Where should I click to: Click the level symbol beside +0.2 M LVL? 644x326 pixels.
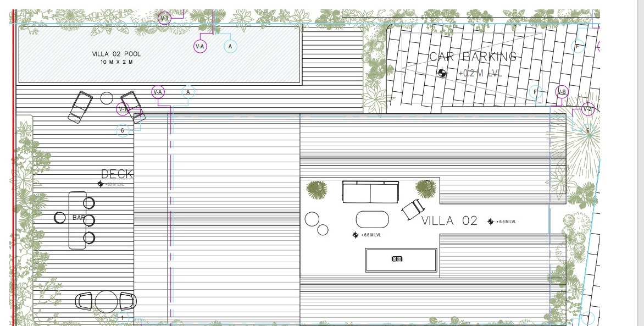point(442,73)
